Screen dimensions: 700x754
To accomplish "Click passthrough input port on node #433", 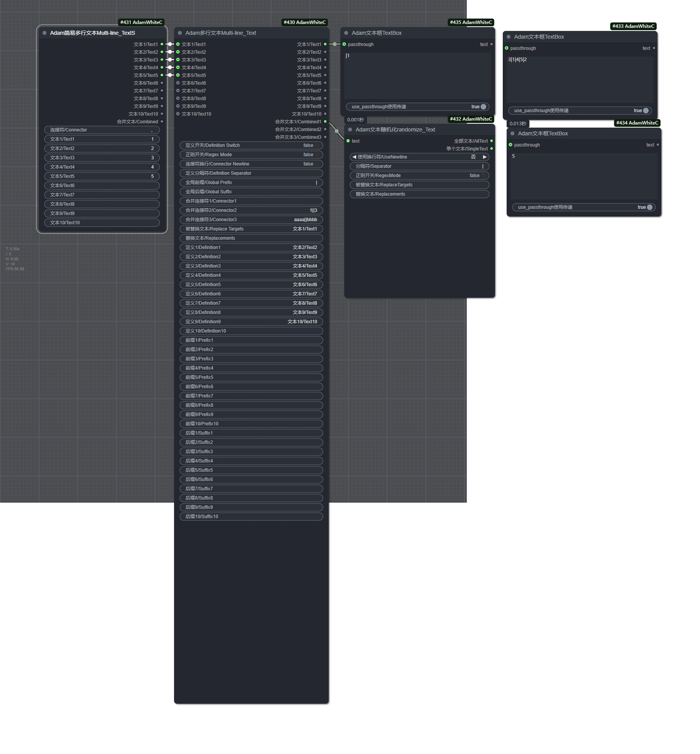I will tap(507, 48).
